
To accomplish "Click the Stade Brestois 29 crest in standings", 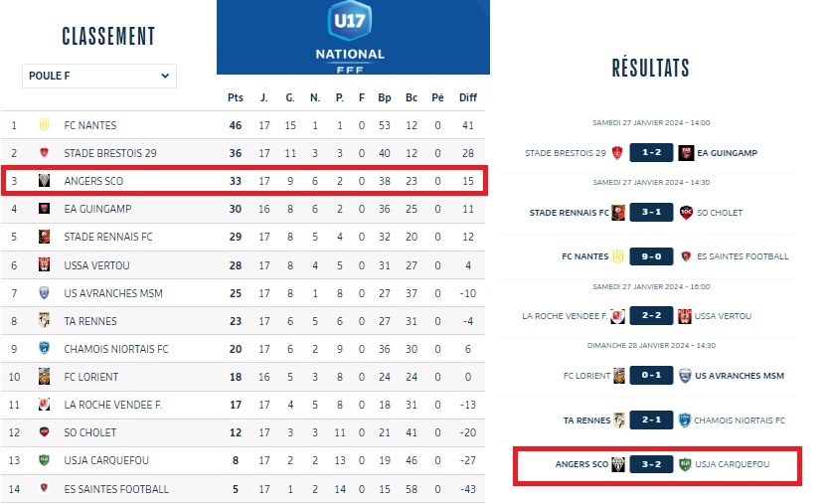I will click(44, 153).
